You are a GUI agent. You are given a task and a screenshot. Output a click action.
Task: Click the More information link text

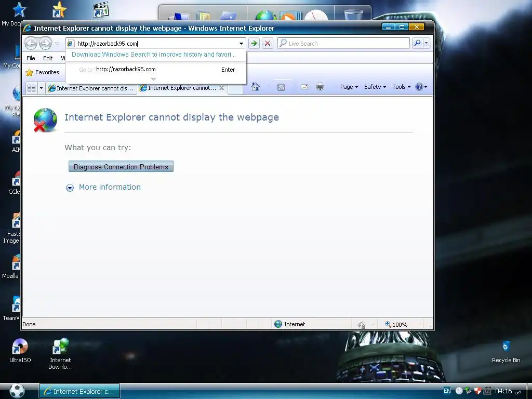click(x=110, y=187)
